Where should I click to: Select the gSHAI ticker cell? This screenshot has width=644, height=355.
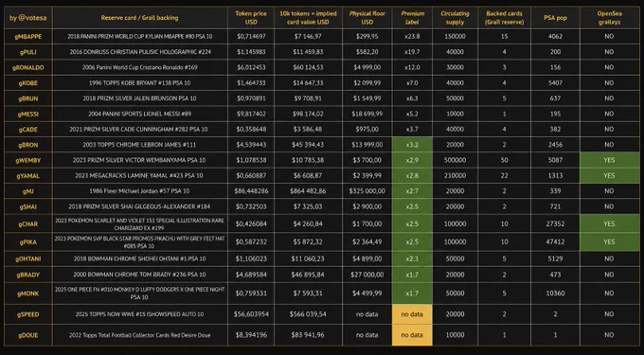click(27, 206)
